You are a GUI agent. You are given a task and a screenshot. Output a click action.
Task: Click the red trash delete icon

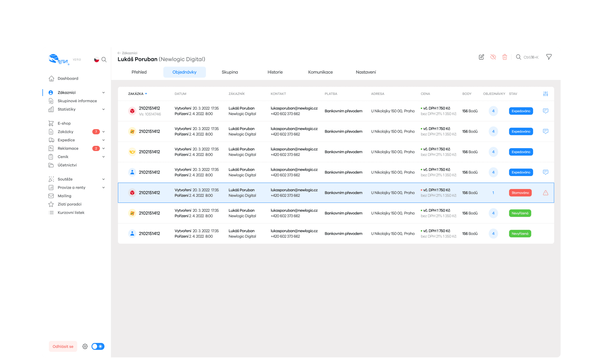[505, 57]
